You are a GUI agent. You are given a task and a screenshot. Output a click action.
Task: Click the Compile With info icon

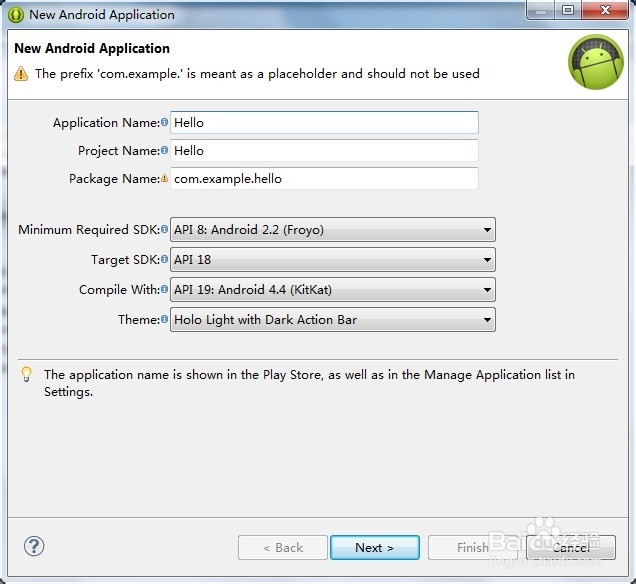click(164, 289)
